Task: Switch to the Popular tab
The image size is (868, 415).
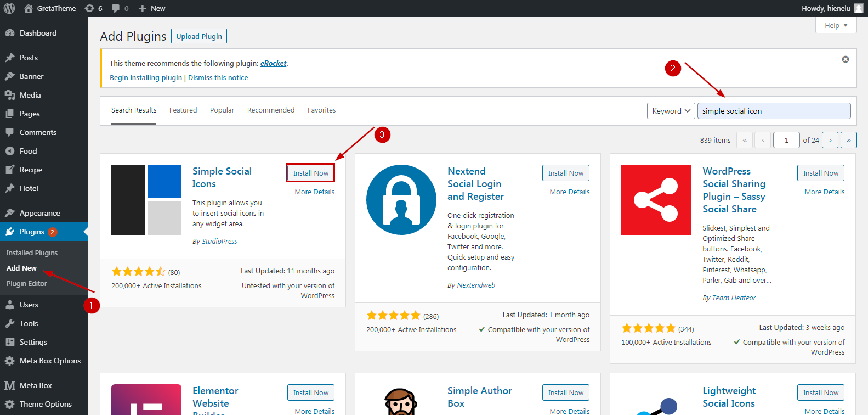Action: (x=222, y=110)
